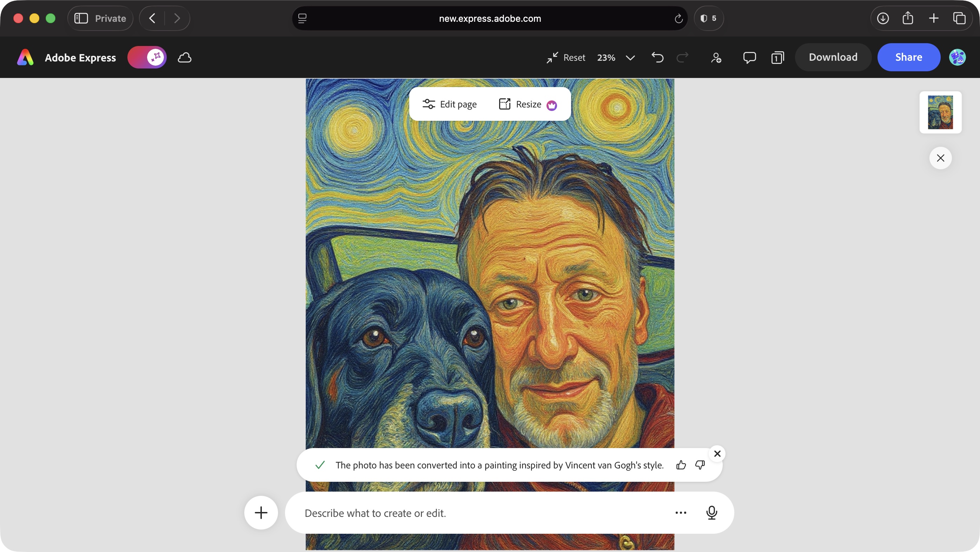980x552 pixels.
Task: Open the Safari share menu
Action: click(908, 18)
